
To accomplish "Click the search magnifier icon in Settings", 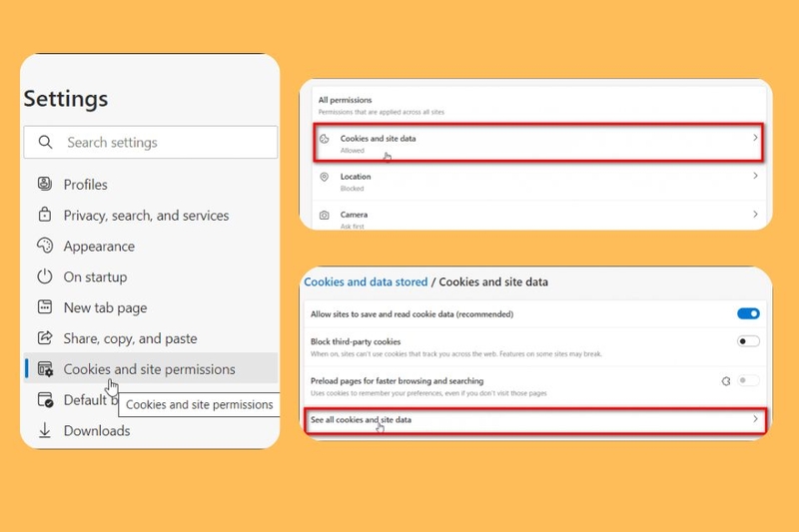I will coord(45,142).
